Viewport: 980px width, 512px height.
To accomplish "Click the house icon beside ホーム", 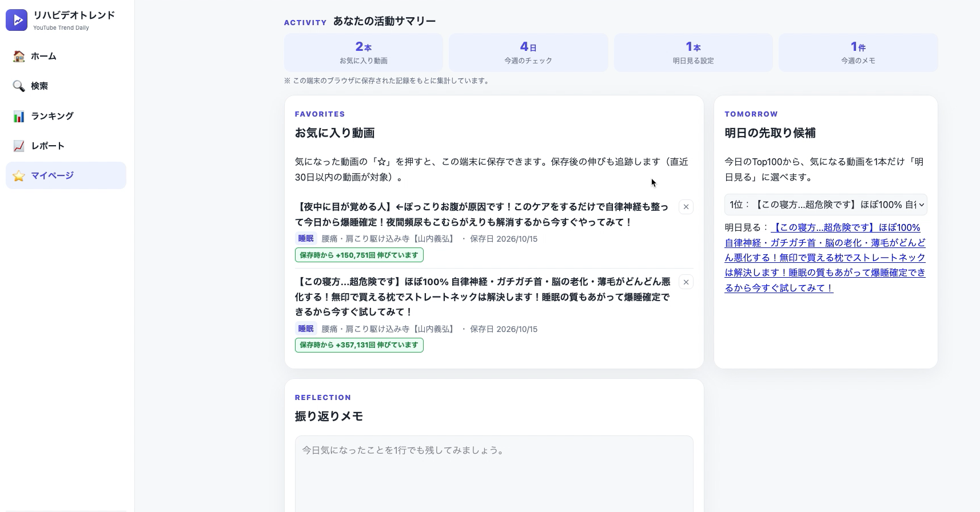I will (19, 56).
